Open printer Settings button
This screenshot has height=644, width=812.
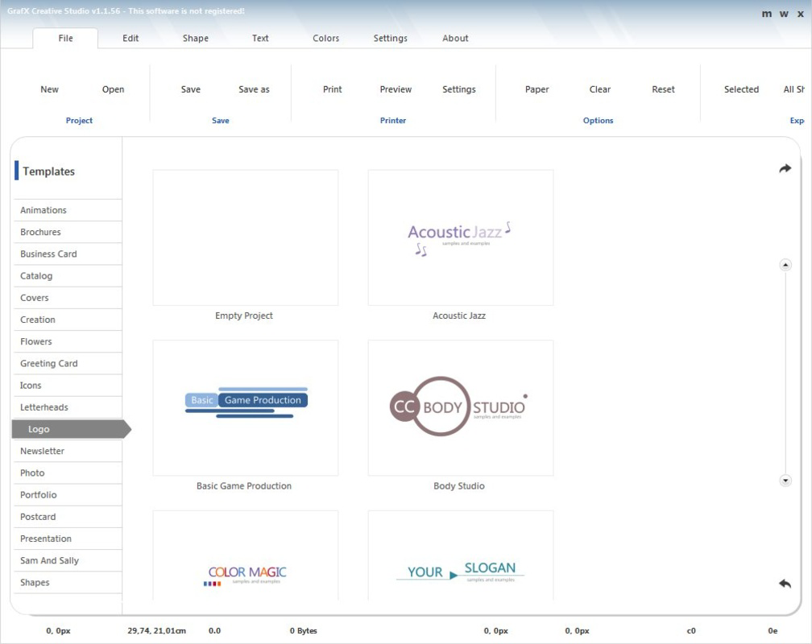pos(459,89)
